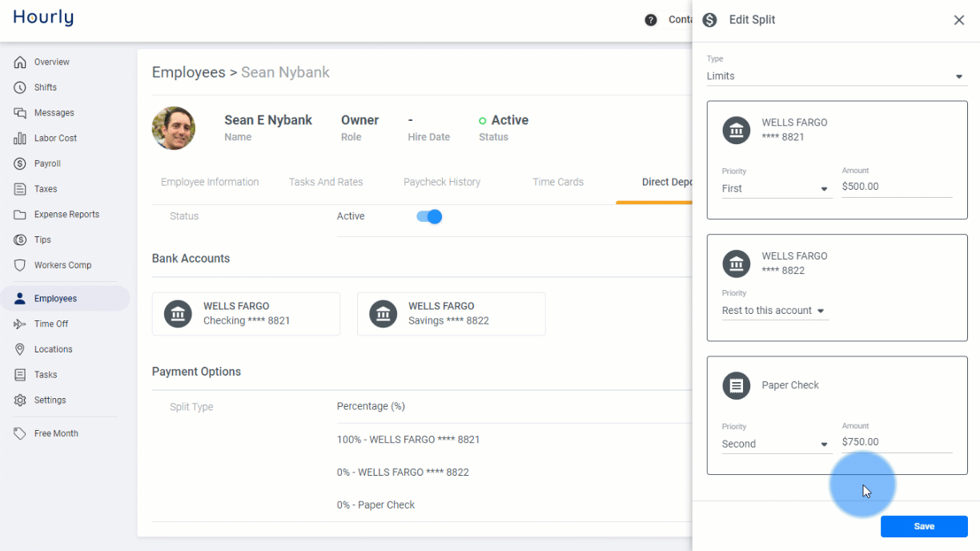Go back via Employees breadcrumb link
Viewport: 980px width, 551px height.
(x=189, y=72)
